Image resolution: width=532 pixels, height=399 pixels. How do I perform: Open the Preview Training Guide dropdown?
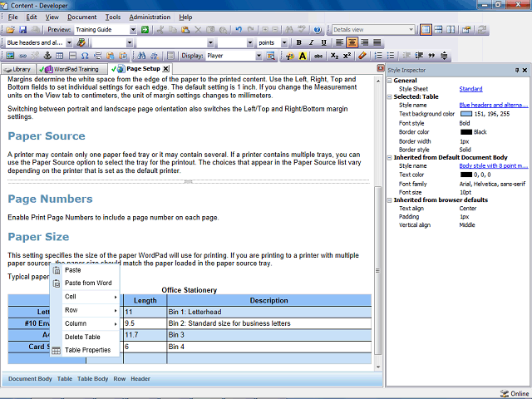pos(133,30)
